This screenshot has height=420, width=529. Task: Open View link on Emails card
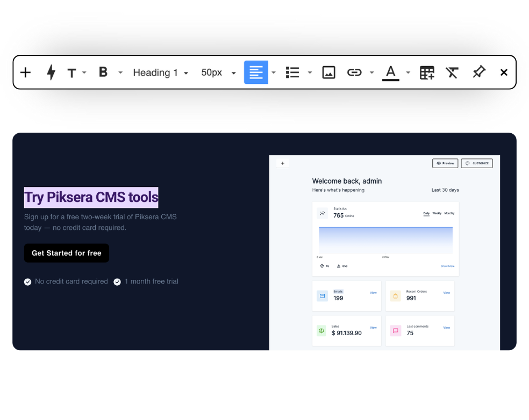point(373,293)
